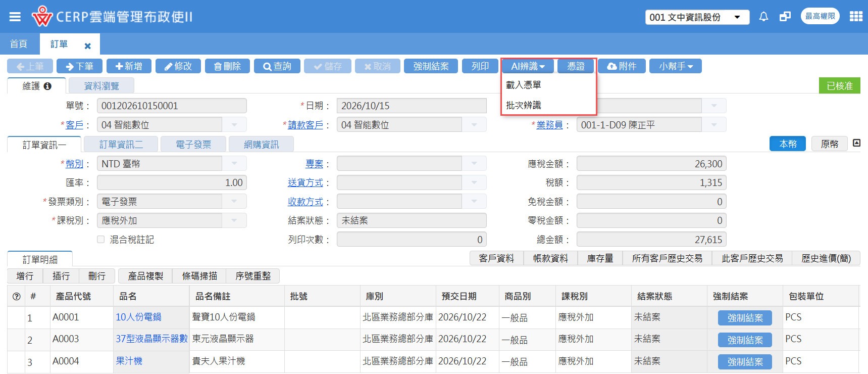The width and height of the screenshot is (868, 374).
Task: Click the 最高權限 badge
Action: point(820,16)
